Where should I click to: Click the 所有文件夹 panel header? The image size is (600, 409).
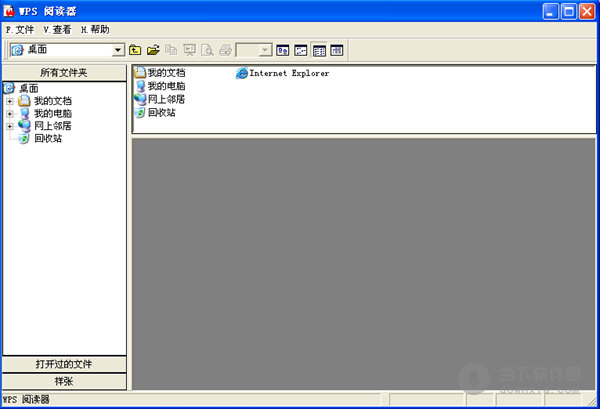[64, 72]
